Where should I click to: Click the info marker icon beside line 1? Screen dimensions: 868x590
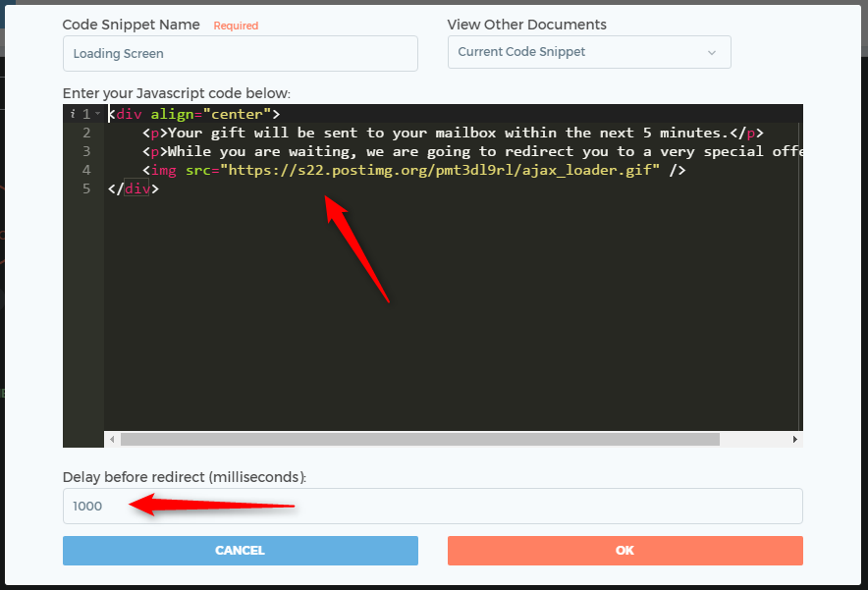click(73, 114)
